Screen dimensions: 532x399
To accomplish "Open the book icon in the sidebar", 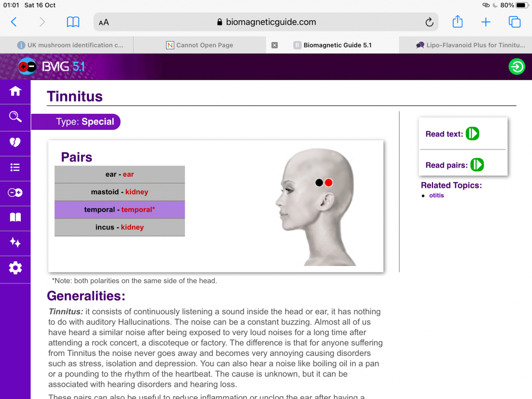I will pos(15,218).
